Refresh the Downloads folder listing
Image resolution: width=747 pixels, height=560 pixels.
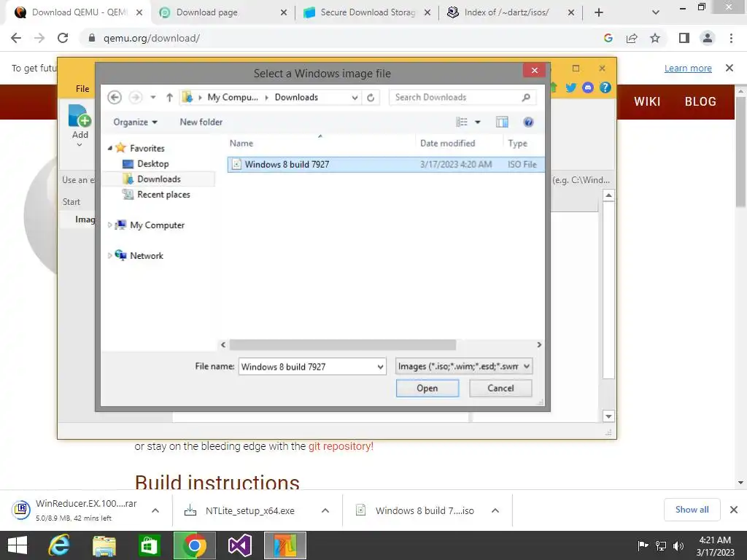(x=370, y=98)
